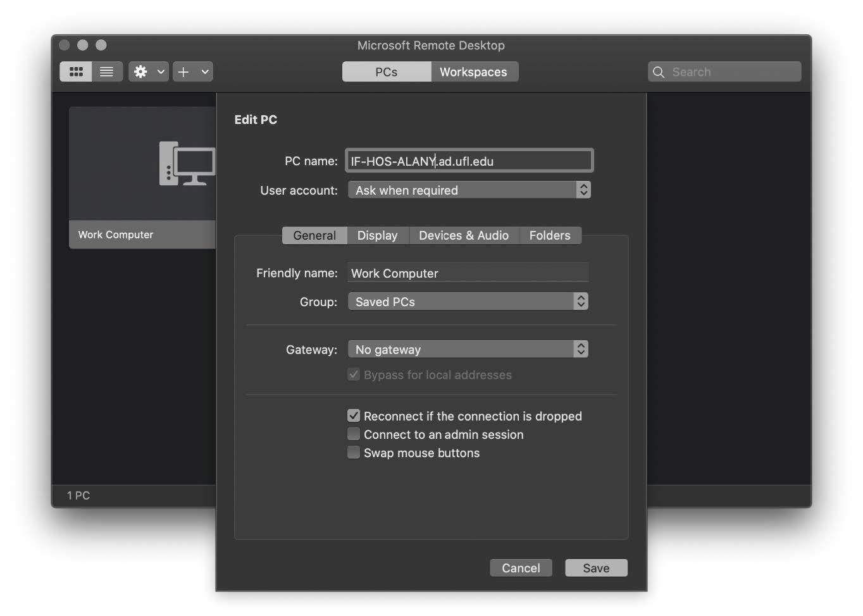Switch to list view icon

pyautogui.click(x=107, y=72)
